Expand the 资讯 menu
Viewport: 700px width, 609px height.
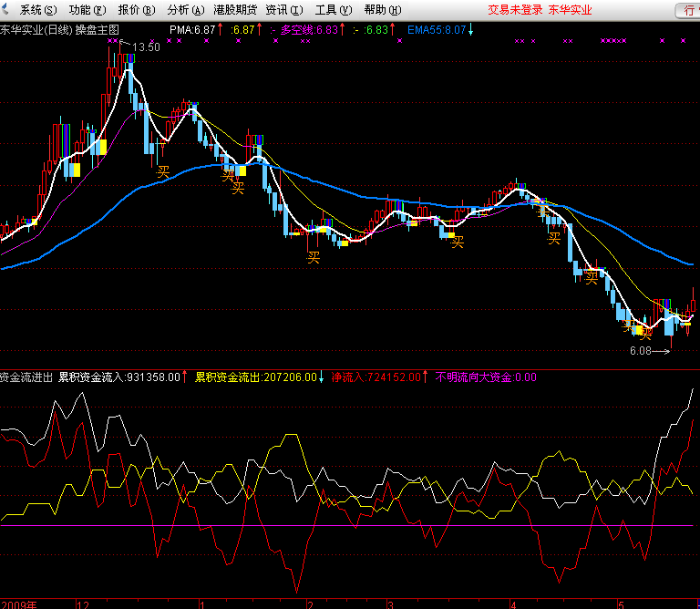click(283, 10)
